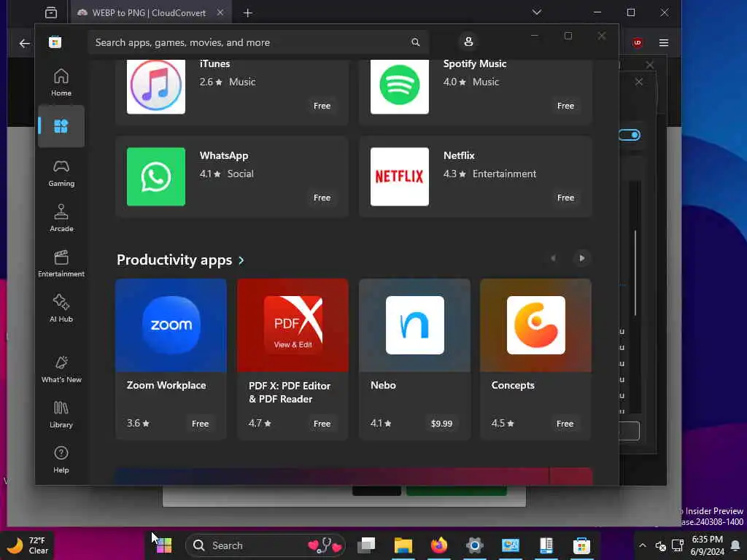
Task: Select the Apps section in sidebar
Action: pos(61,126)
